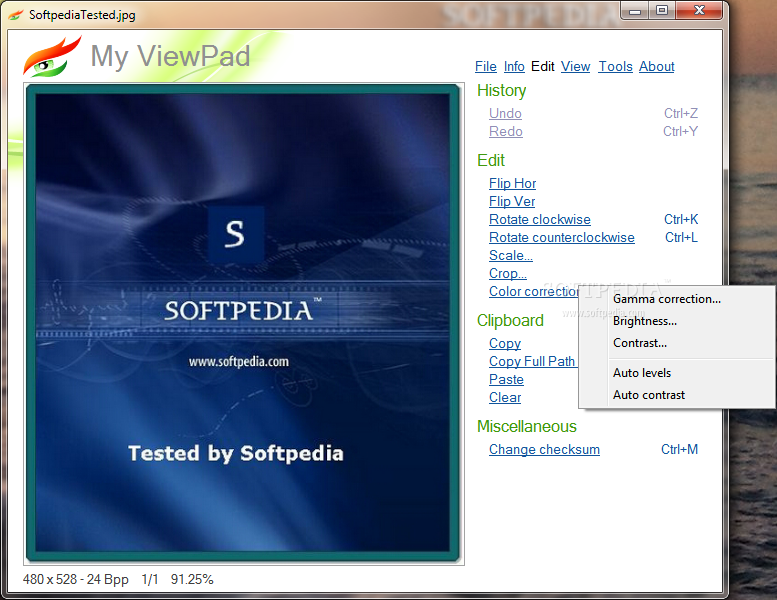Click the Softpedia image preview
The height and width of the screenshot is (600, 777).
click(243, 323)
